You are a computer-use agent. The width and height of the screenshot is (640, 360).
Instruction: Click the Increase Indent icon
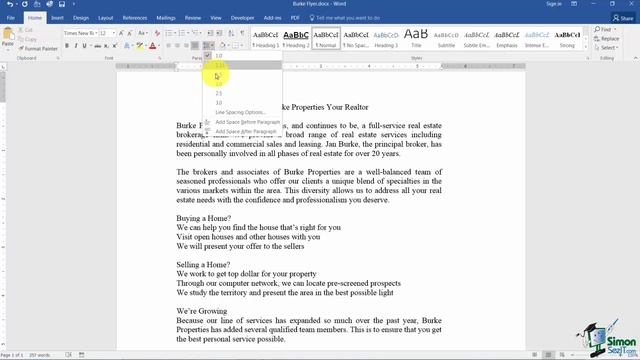click(x=219, y=33)
